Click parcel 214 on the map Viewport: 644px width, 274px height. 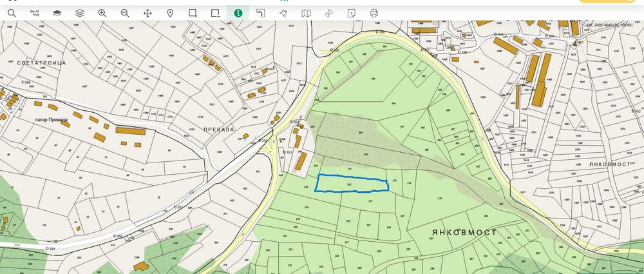pyautogui.click(x=409, y=183)
